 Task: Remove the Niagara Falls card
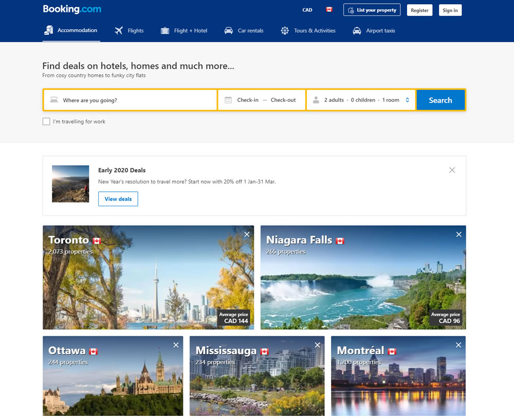(459, 234)
